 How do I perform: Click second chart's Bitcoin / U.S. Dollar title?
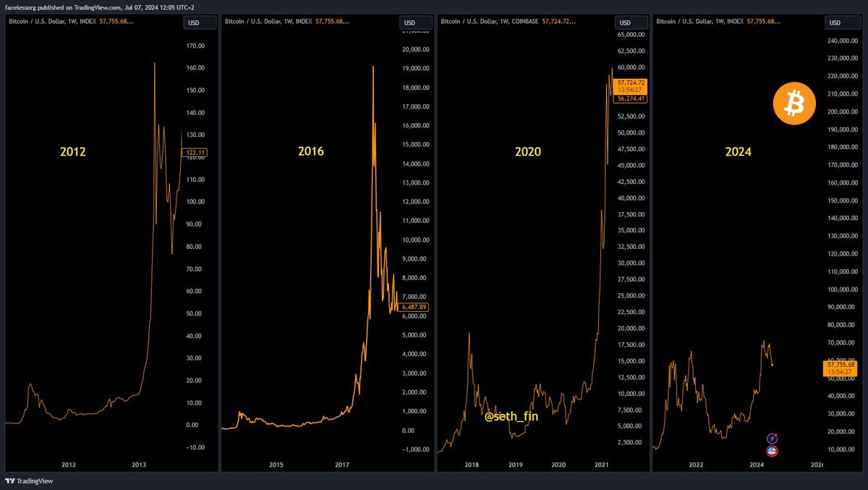(x=268, y=22)
